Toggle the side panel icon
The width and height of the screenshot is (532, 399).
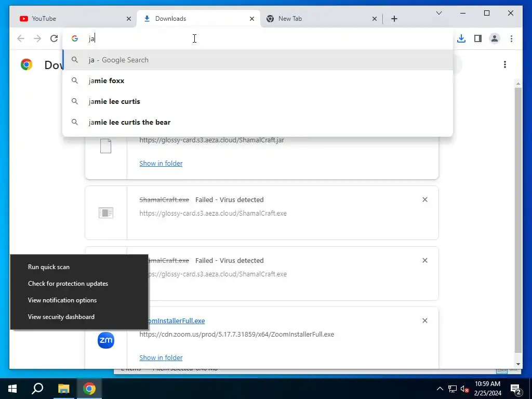(478, 38)
